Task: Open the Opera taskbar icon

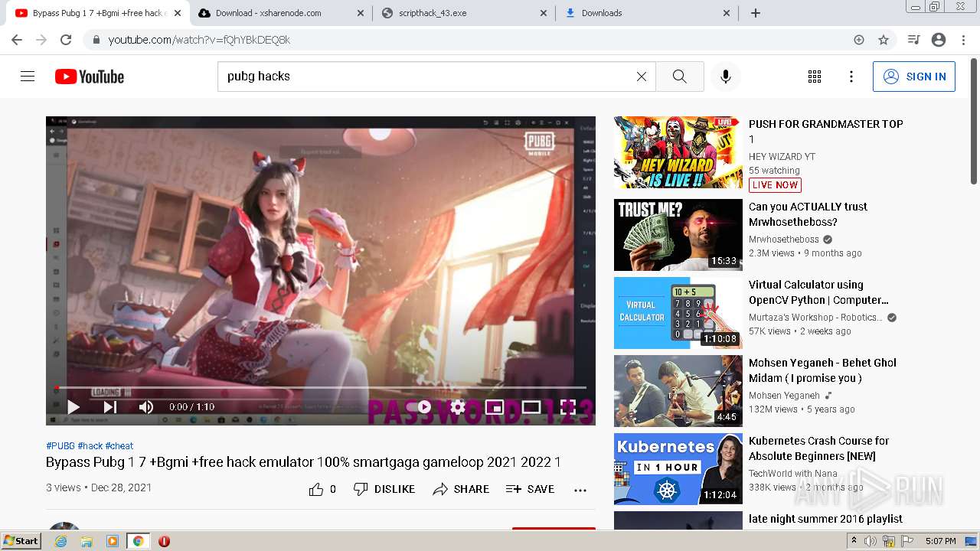Action: (x=164, y=541)
